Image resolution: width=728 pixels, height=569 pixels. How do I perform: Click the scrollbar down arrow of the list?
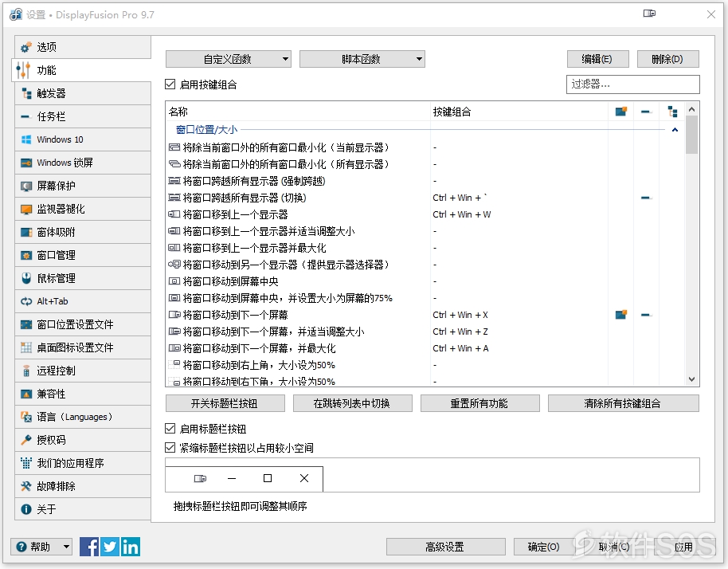coord(691,379)
